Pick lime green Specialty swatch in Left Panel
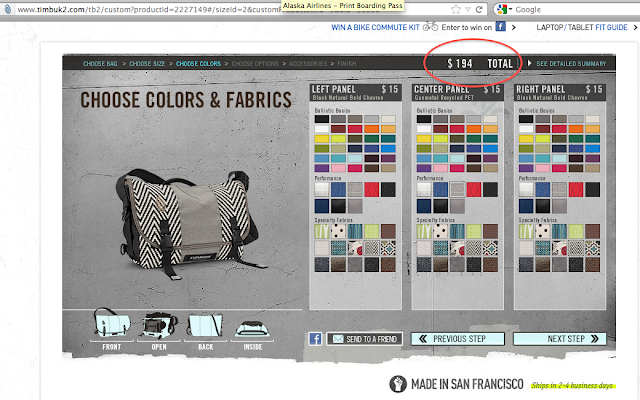 pos(371,231)
